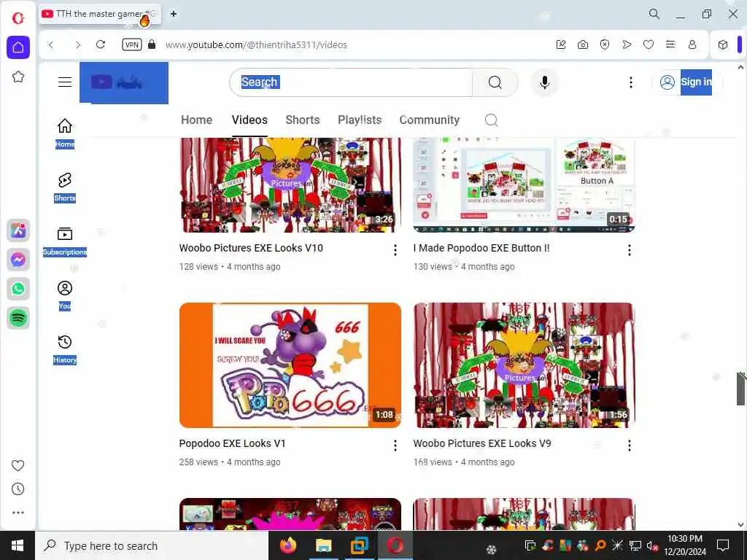Play I Made Popodoo EXE Button thumbnail
This screenshot has width=747, height=560.
pos(524,184)
